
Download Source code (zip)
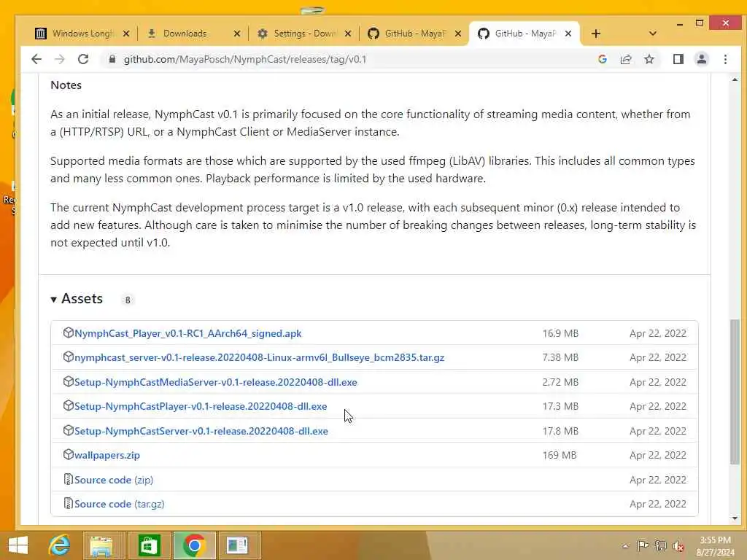pos(114,480)
